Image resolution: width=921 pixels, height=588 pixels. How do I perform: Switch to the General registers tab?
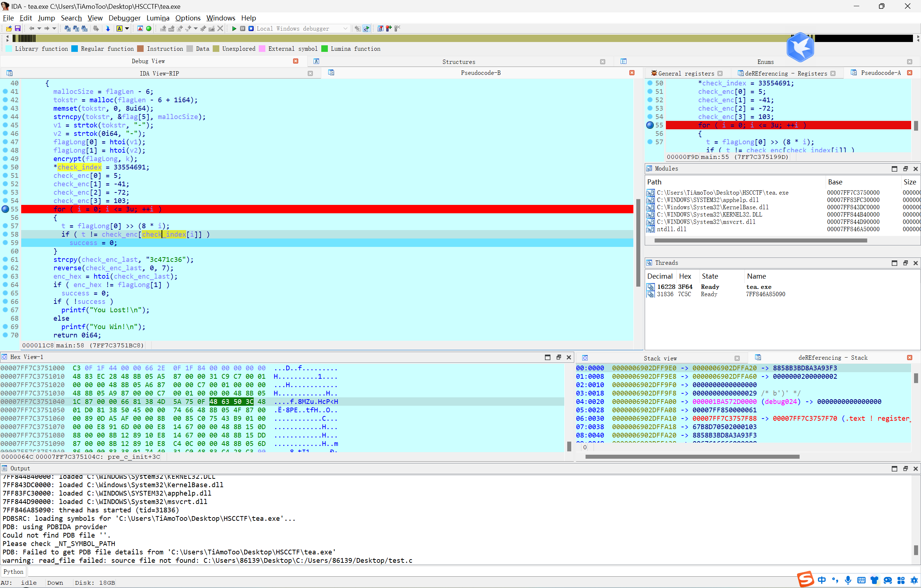tap(686, 73)
